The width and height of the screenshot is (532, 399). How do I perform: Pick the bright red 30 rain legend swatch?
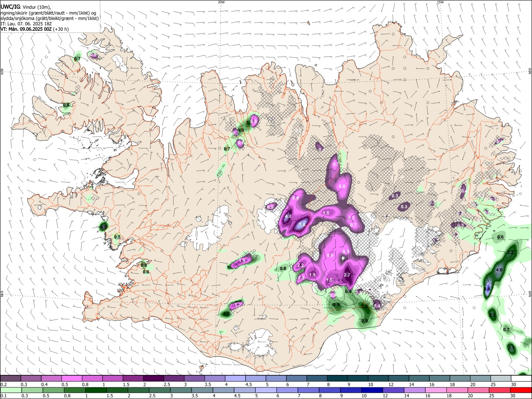(520, 390)
